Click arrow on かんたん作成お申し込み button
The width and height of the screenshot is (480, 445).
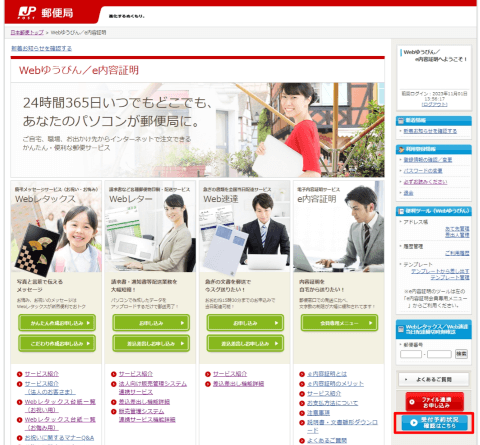(x=88, y=323)
